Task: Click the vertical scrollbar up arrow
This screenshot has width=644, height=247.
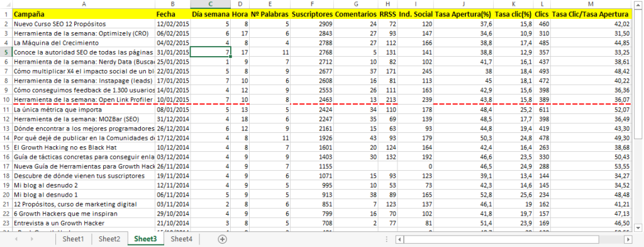Action: [638, 4]
